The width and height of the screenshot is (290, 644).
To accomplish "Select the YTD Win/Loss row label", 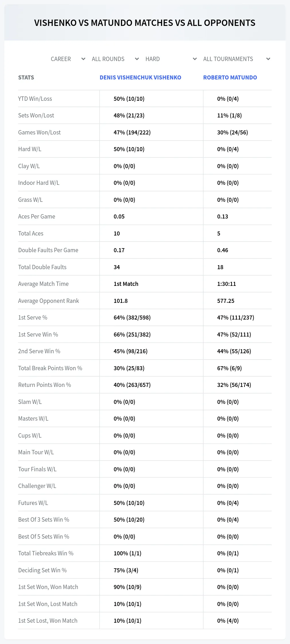I will click(35, 99).
